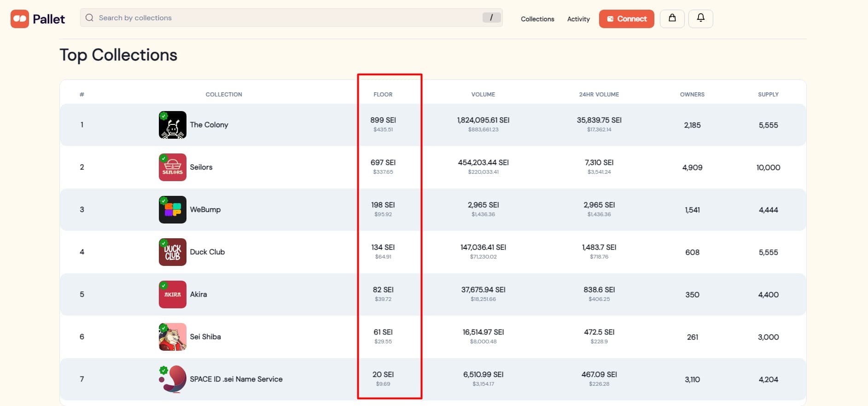Open the shopping bag cart icon
Screen dimensions: 868x406
coord(672,18)
